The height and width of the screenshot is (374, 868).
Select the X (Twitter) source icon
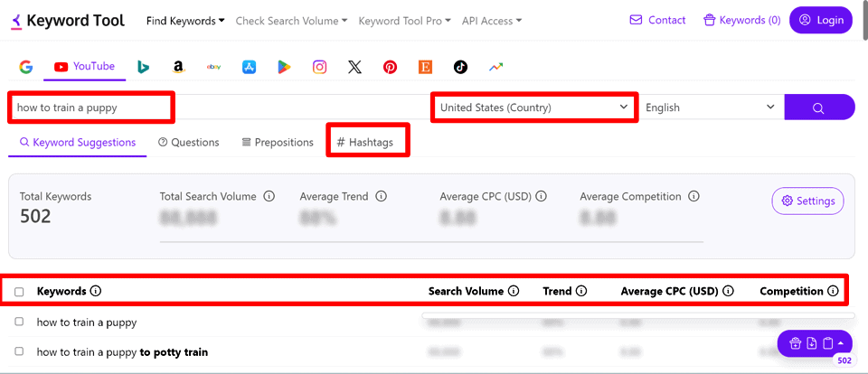pos(354,67)
